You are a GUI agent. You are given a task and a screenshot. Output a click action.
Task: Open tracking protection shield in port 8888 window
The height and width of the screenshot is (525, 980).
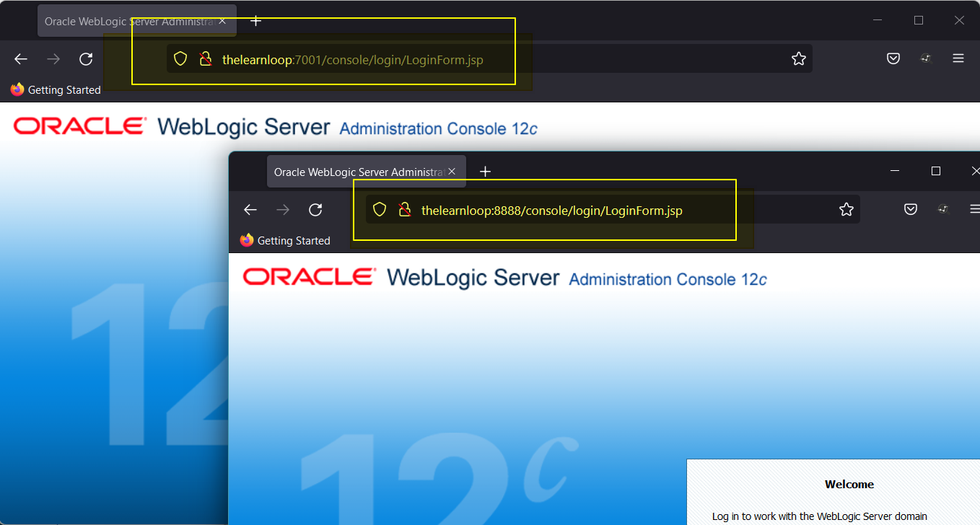coord(380,210)
